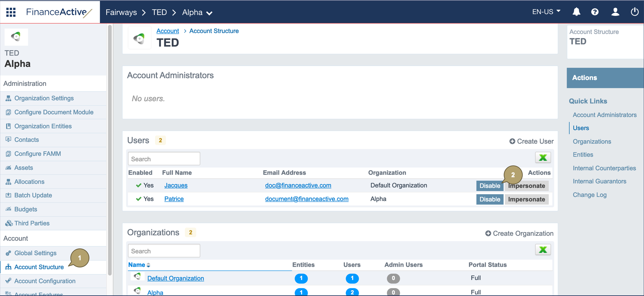This screenshot has height=296, width=644.
Task: Click the Users search field
Action: point(164,159)
